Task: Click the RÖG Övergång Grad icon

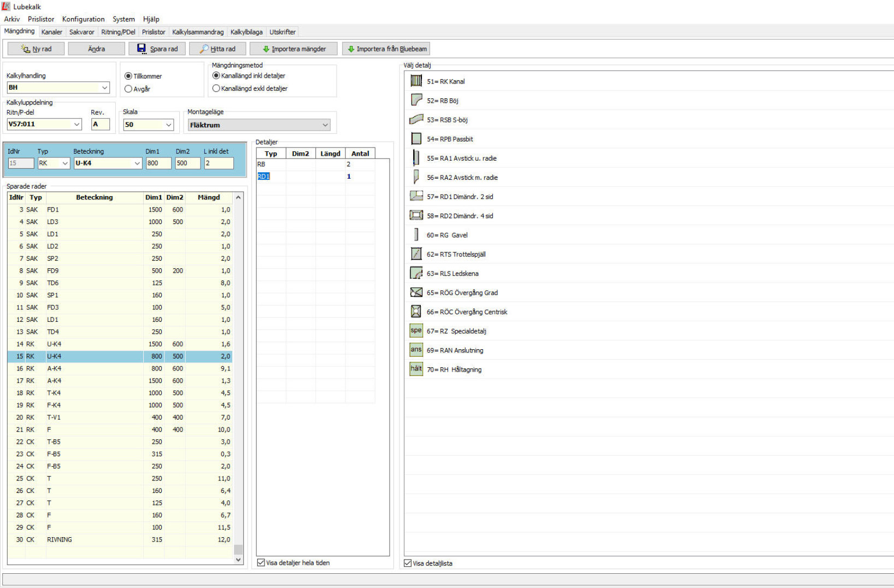Action: pos(416,292)
